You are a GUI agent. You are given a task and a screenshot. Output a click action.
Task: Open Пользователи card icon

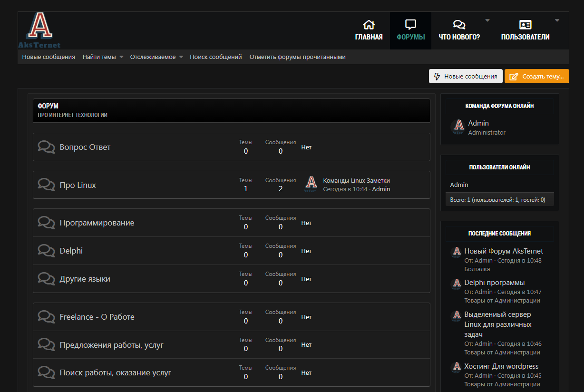pyautogui.click(x=525, y=25)
